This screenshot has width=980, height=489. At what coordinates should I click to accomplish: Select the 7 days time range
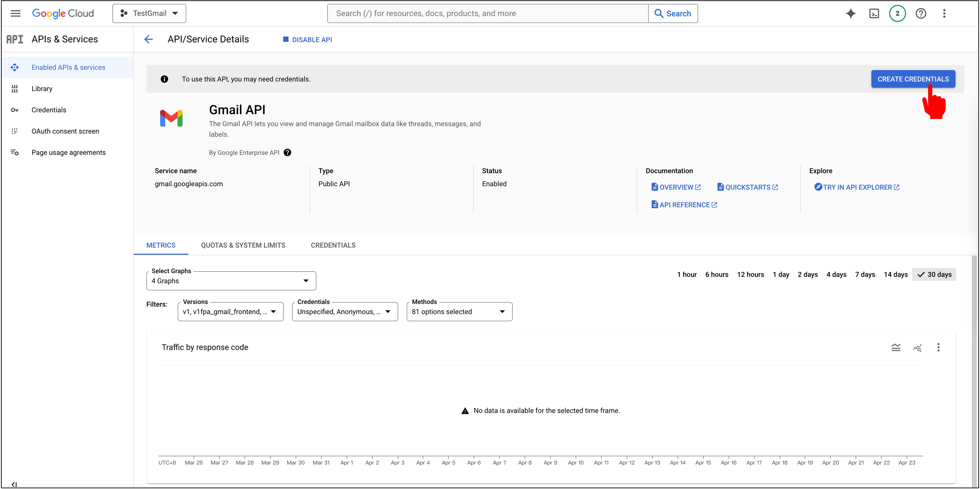coord(865,275)
